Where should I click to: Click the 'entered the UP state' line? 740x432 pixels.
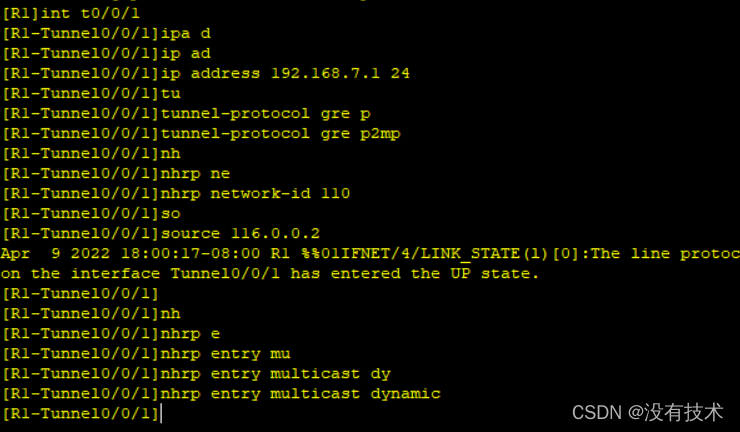click(269, 274)
